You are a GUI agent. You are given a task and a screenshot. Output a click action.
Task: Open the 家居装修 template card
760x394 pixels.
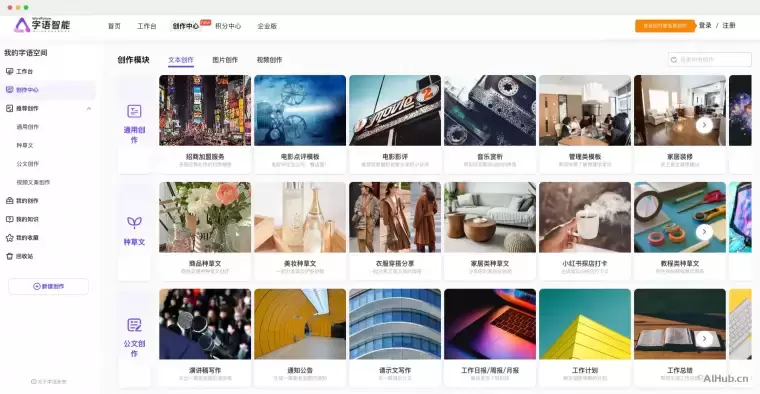pyautogui.click(x=680, y=124)
